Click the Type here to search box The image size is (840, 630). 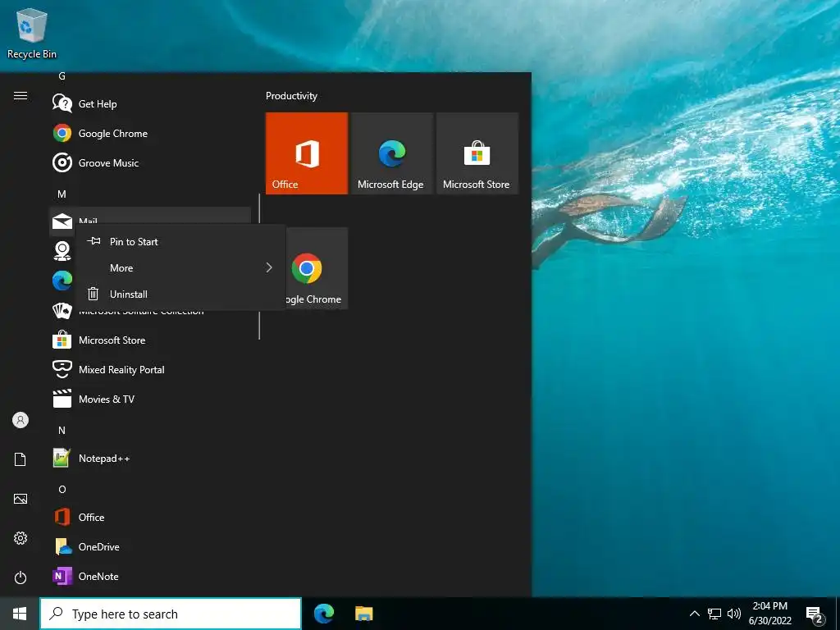[171, 614]
